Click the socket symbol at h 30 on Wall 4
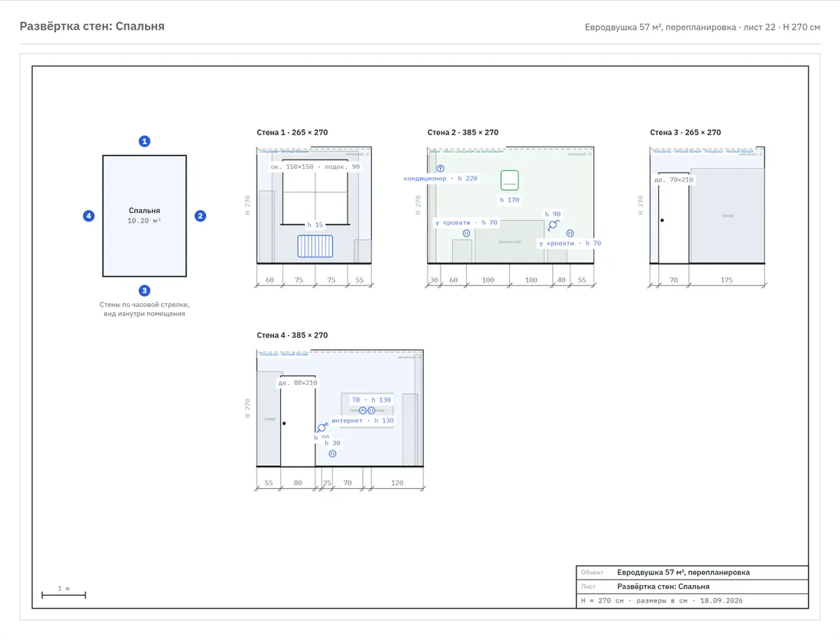The width and height of the screenshot is (840, 640). point(332,454)
